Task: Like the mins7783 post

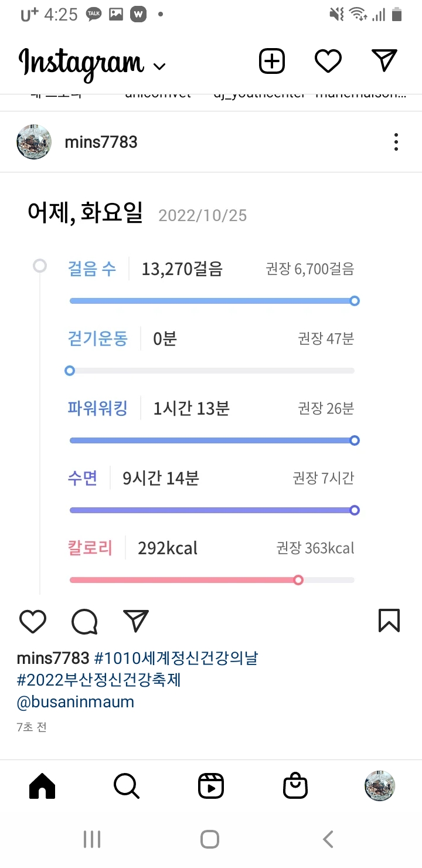Action: coord(33,621)
